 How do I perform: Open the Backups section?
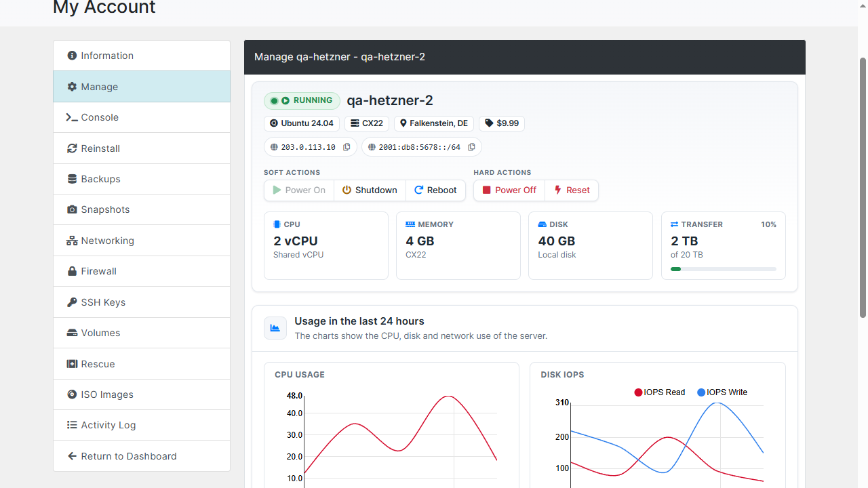[x=142, y=179]
